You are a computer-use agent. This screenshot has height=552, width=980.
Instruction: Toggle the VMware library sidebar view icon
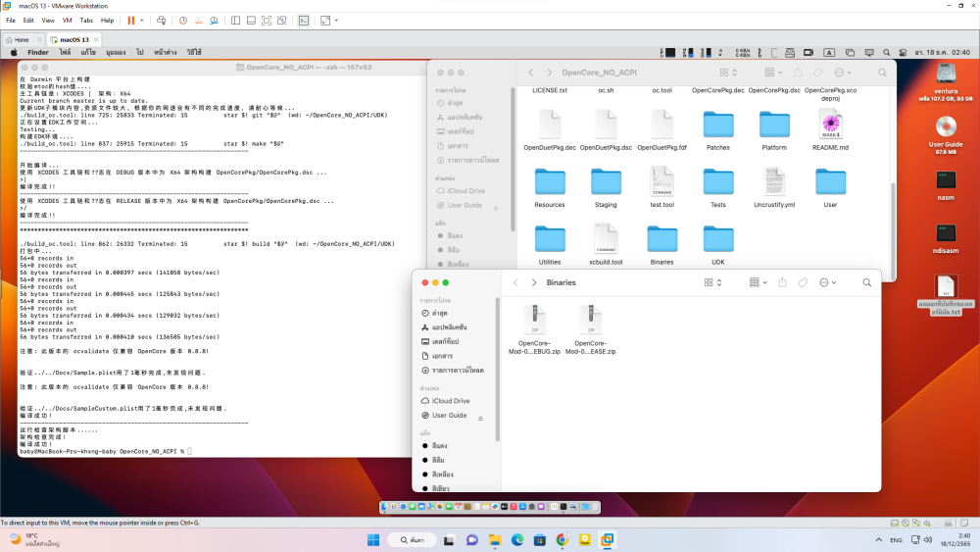(235, 21)
